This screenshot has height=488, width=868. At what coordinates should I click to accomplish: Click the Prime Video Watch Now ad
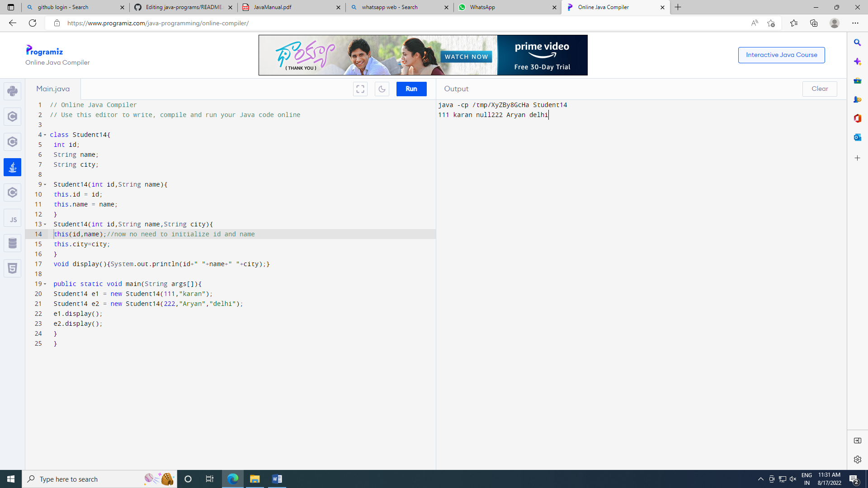click(466, 57)
